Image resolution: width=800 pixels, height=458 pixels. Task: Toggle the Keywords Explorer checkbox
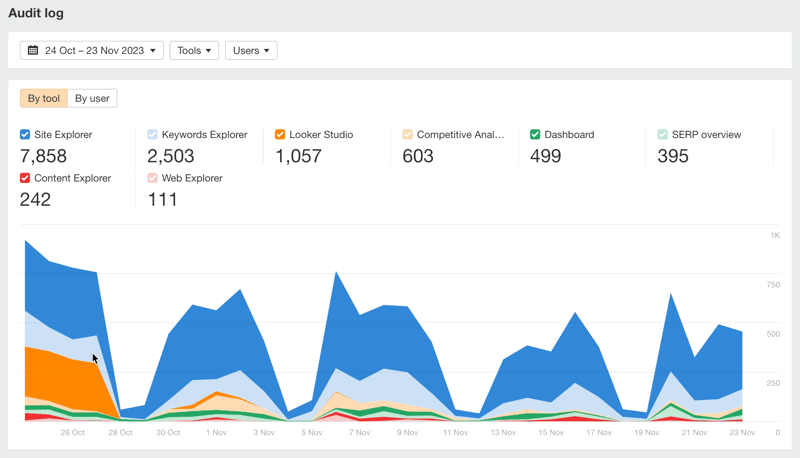(x=153, y=134)
